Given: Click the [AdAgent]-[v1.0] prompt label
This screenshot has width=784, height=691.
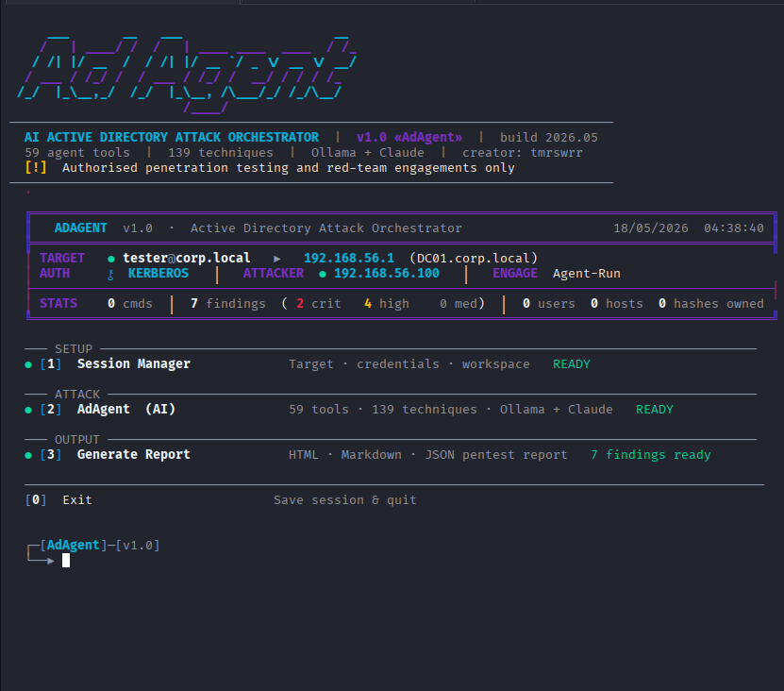Looking at the screenshot, I should tap(100, 545).
